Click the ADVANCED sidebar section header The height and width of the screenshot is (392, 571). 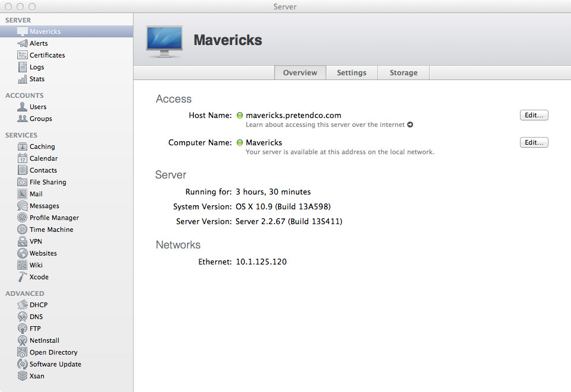[25, 294]
